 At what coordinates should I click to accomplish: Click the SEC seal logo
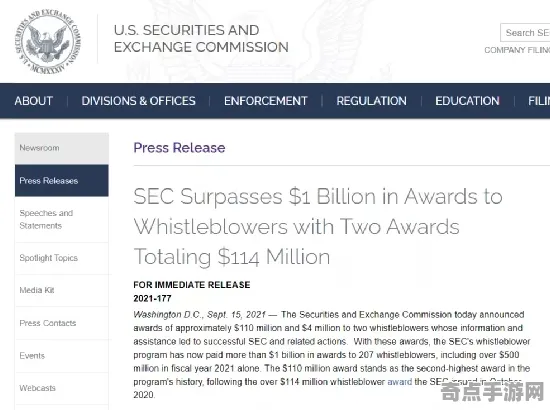click(48, 41)
